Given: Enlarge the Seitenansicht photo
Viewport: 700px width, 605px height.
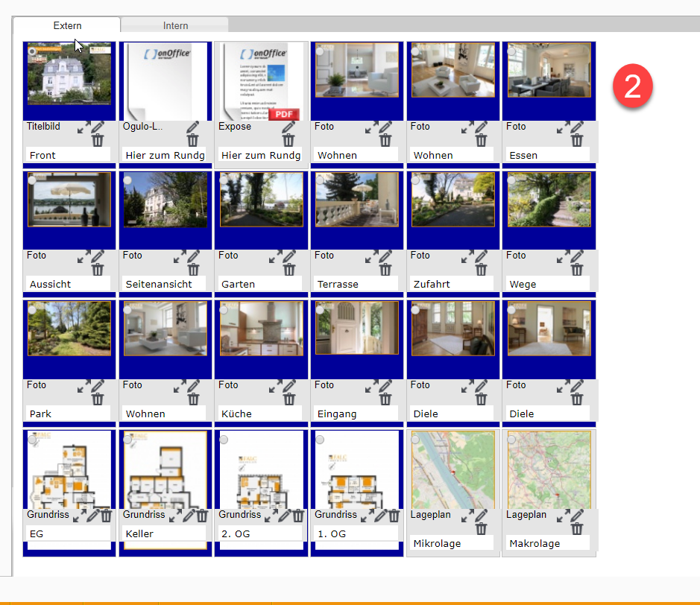Looking at the screenshot, I should click(x=179, y=256).
